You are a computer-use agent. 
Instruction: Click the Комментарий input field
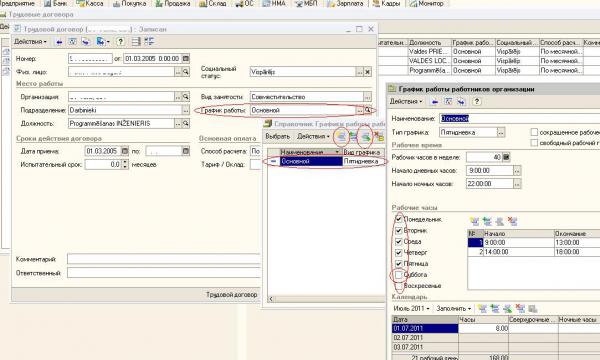[x=164, y=259]
